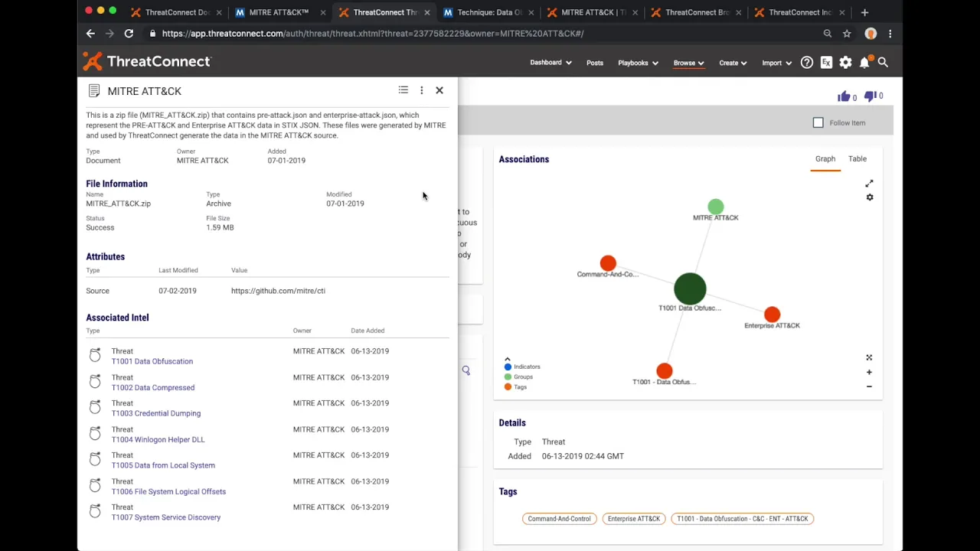This screenshot has height=551, width=980.
Task: Open T1002 Data Compressed link
Action: [153, 387]
